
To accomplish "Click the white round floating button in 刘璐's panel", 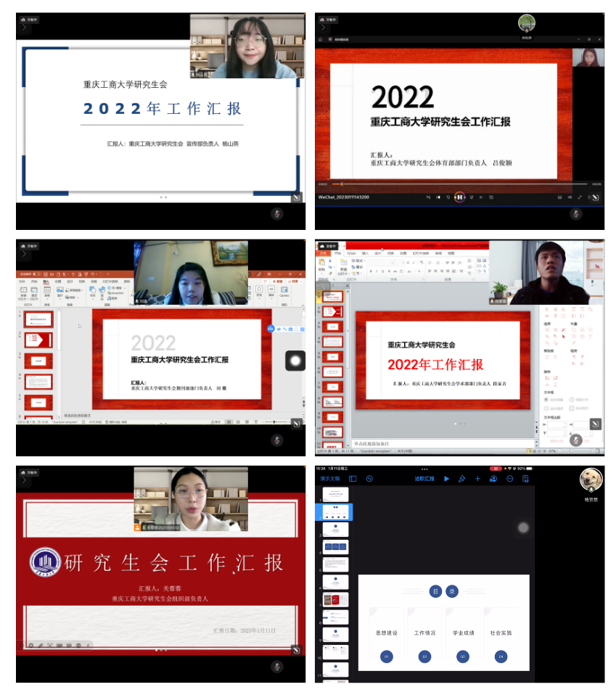I will click(295, 361).
